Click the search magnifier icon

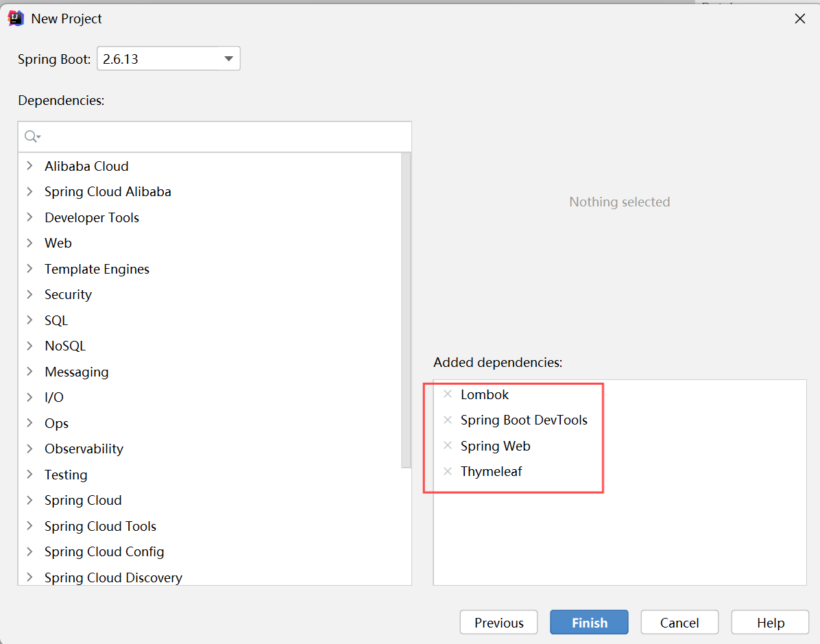32,136
